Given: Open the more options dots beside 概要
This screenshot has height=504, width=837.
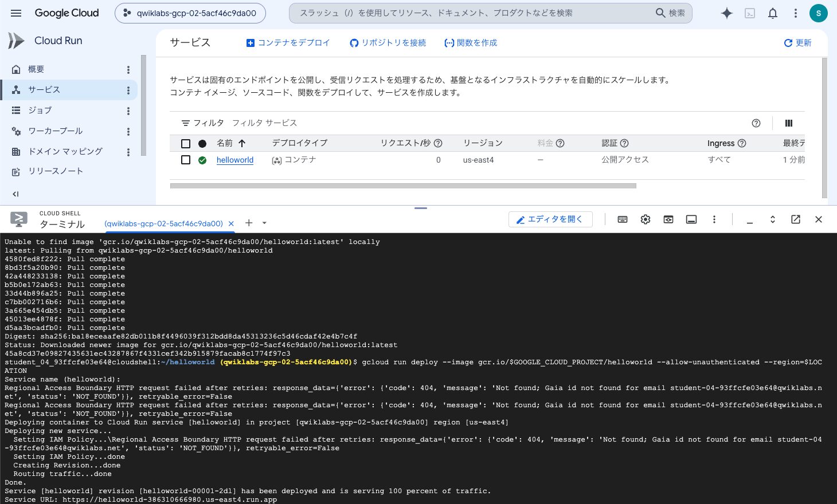Looking at the screenshot, I should coord(128,70).
